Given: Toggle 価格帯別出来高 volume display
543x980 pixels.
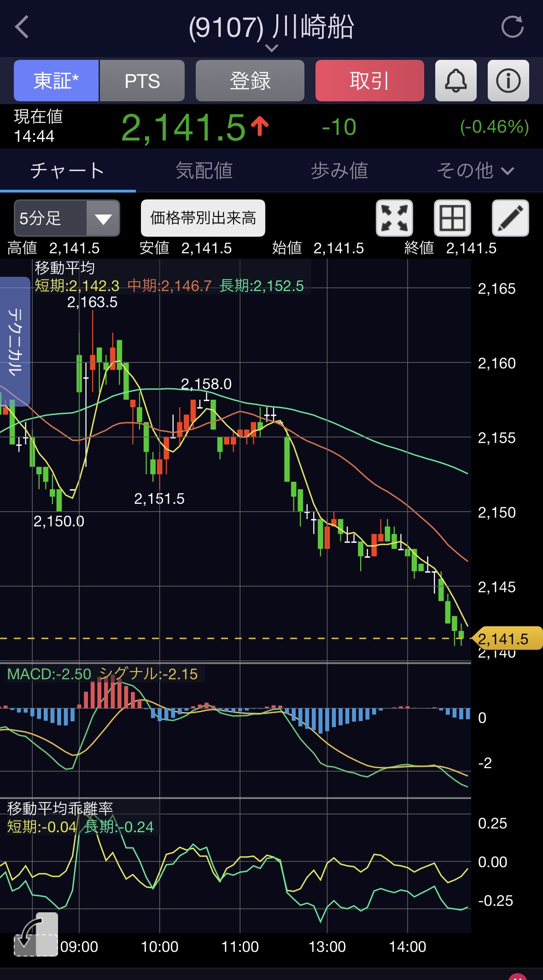Looking at the screenshot, I should tap(203, 218).
